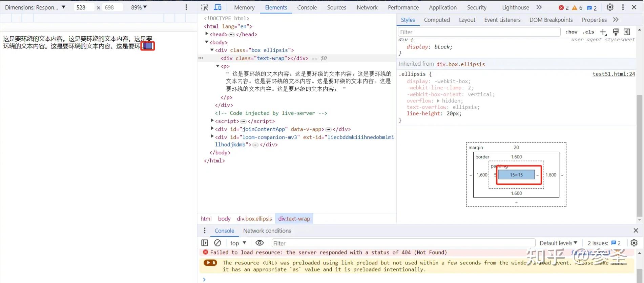This screenshot has width=644, height=283.
Task: Click the viewport height field 698
Action: (x=112, y=7)
